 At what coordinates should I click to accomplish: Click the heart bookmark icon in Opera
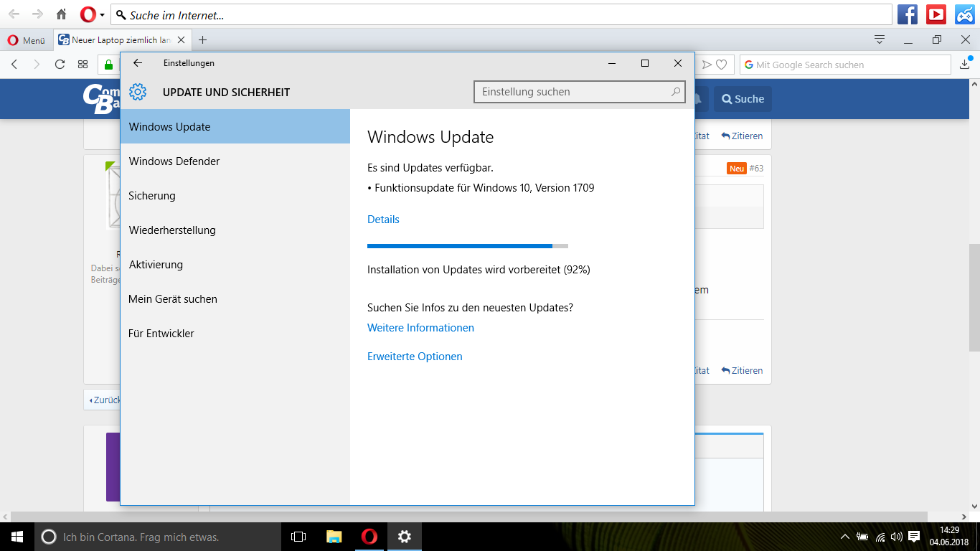pyautogui.click(x=722, y=65)
